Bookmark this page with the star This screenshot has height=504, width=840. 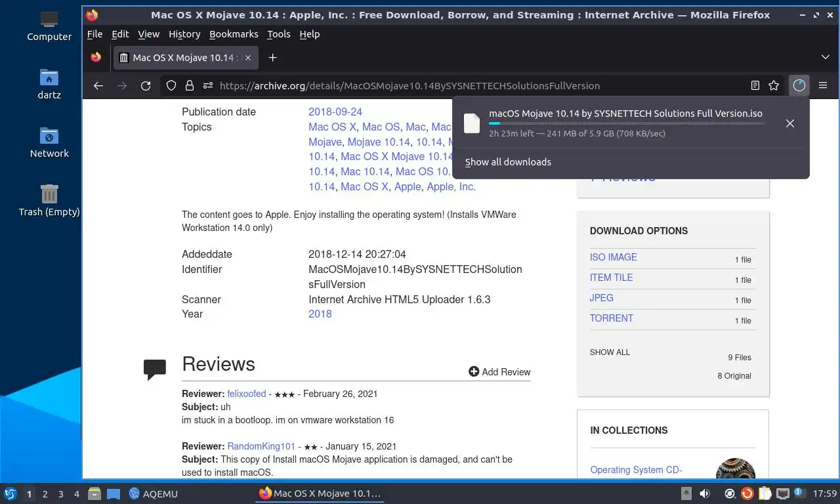tap(774, 85)
